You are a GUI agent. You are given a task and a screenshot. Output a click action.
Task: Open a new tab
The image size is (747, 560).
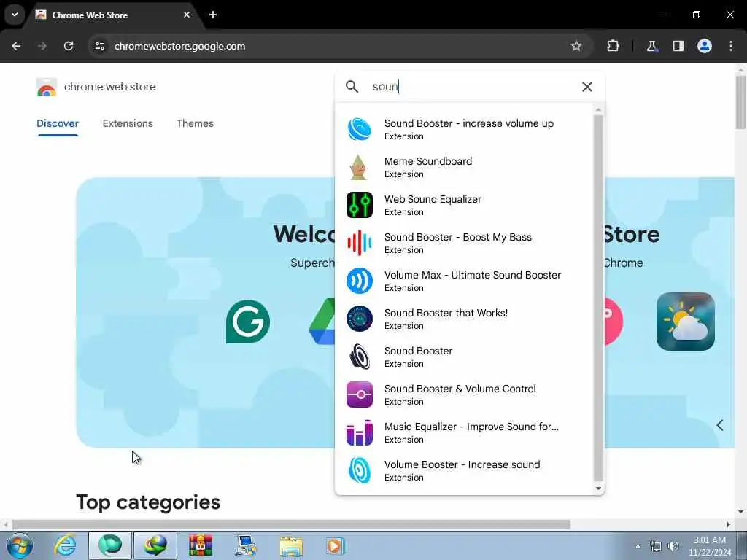pos(213,15)
